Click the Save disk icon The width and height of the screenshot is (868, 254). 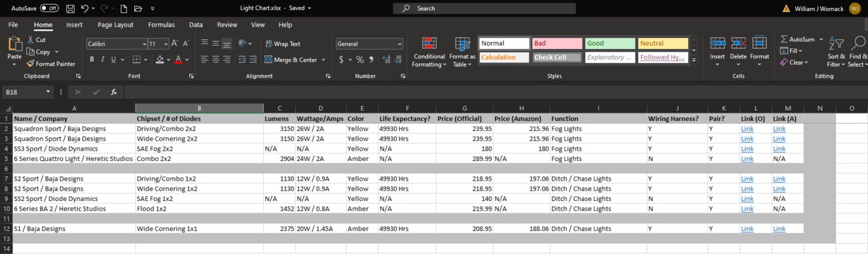click(71, 8)
